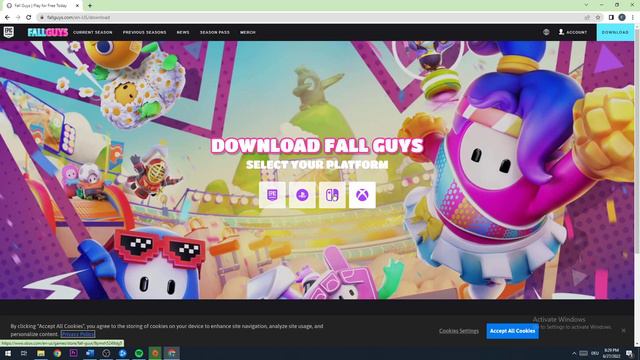Open Spotify from the taskbar
This screenshot has height=360, width=640.
(139, 353)
